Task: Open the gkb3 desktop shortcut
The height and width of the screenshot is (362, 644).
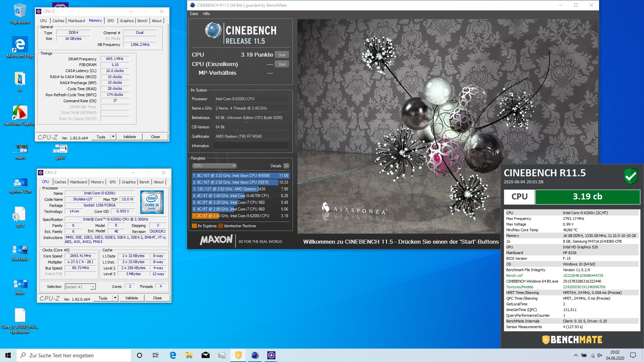Action: (60, 152)
